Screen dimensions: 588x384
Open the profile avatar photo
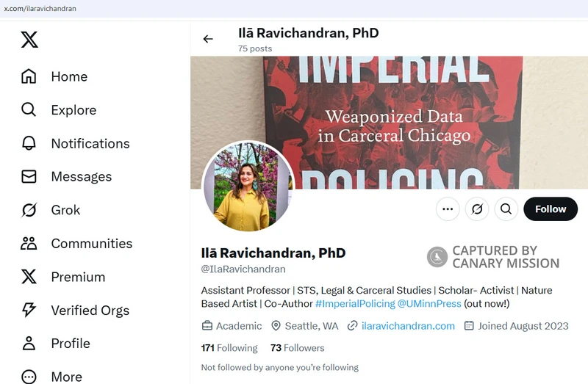click(248, 186)
